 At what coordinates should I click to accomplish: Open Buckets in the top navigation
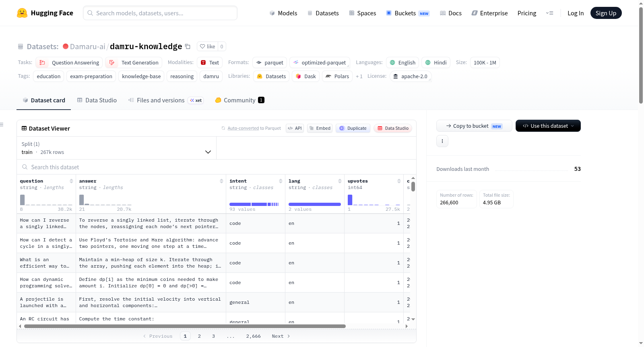[408, 13]
